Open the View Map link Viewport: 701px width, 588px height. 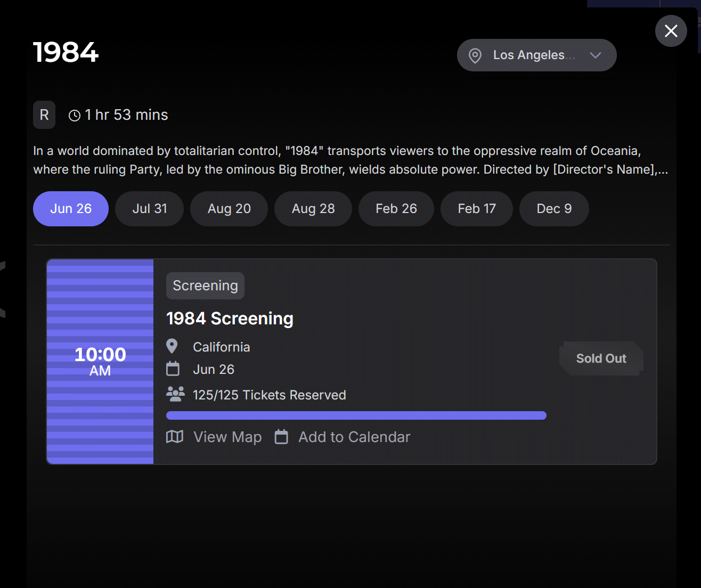(x=227, y=437)
